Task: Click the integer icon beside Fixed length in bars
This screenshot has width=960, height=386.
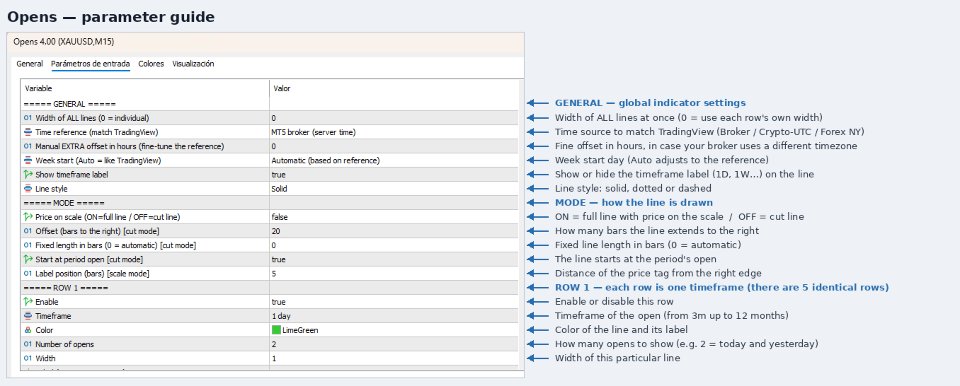Action: click(x=28, y=245)
